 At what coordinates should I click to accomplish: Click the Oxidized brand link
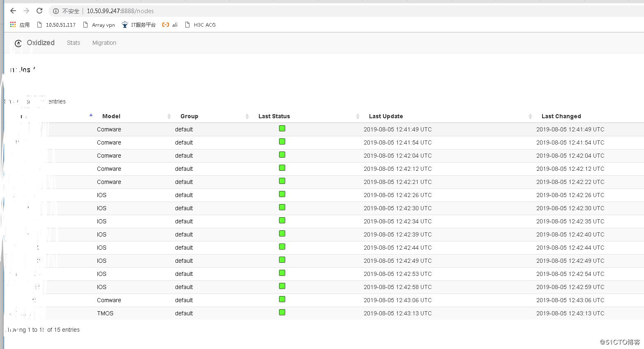41,43
